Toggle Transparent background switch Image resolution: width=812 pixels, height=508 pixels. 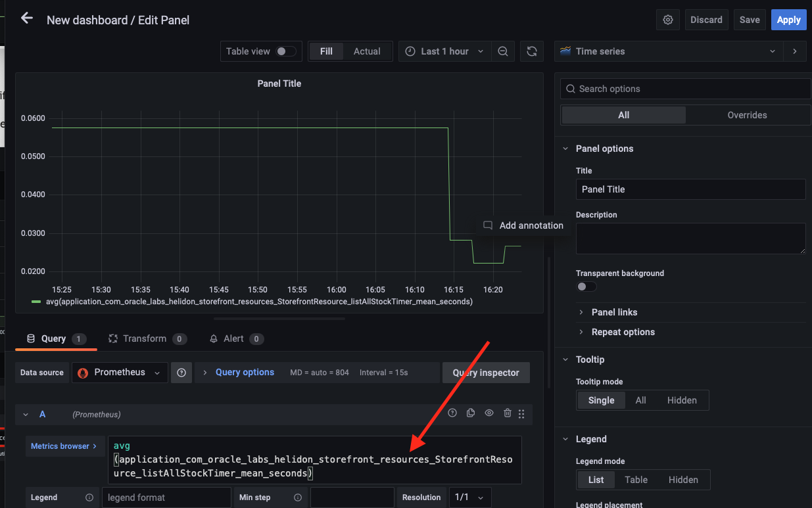pos(586,287)
